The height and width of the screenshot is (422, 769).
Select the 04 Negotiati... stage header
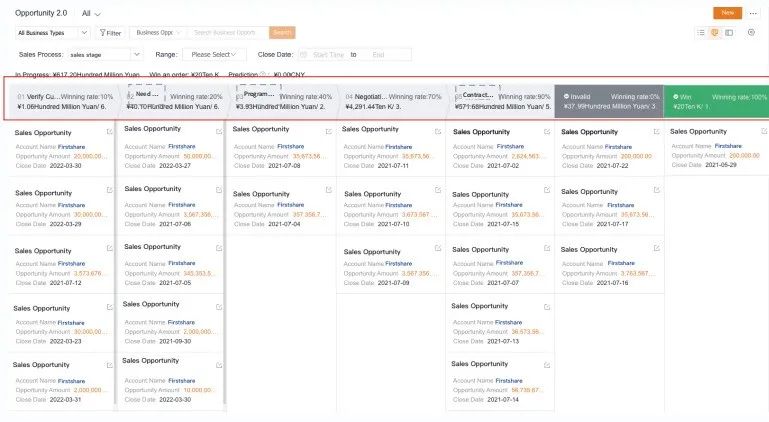pos(392,102)
